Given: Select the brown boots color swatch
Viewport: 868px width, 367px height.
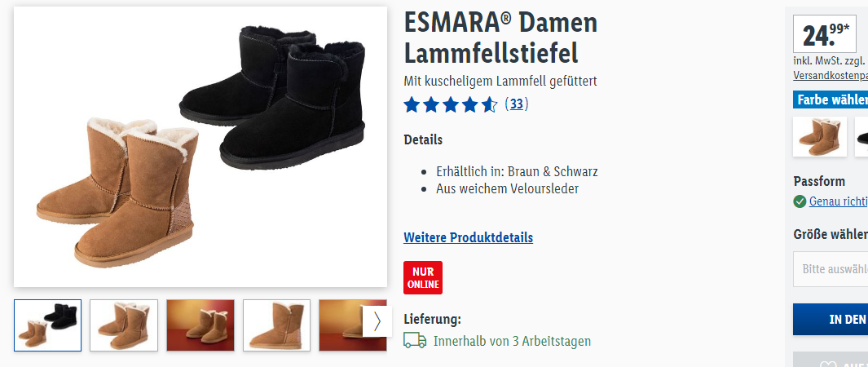Looking at the screenshot, I should click(x=820, y=137).
